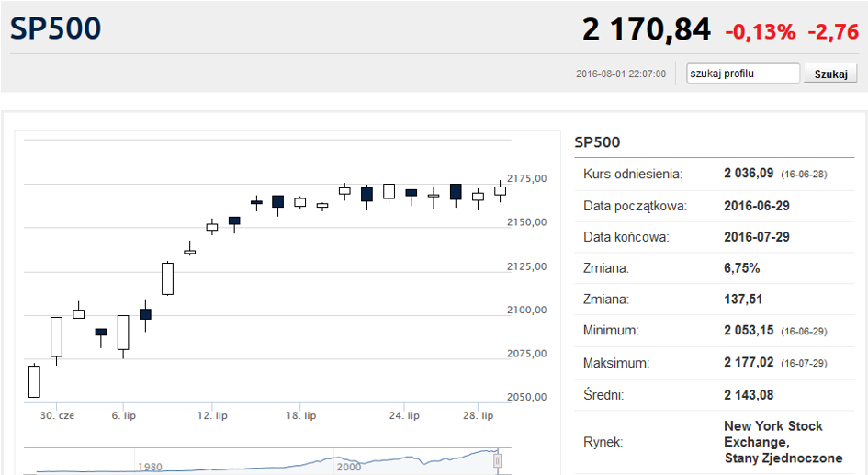Click the navigator range handle at right

tap(498, 460)
